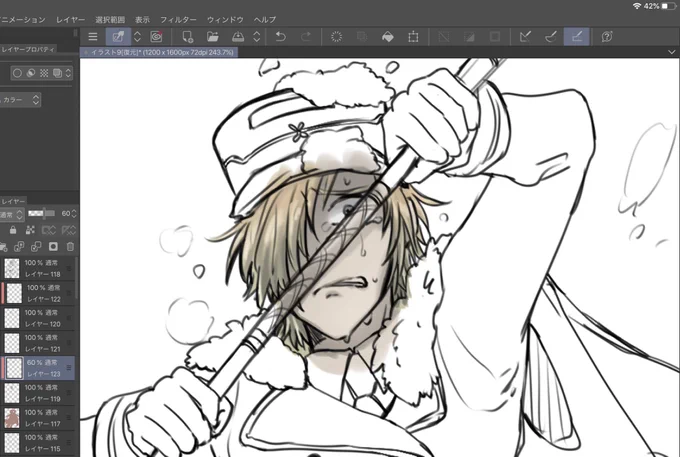Click transfer to lower layer icon

coord(19,247)
